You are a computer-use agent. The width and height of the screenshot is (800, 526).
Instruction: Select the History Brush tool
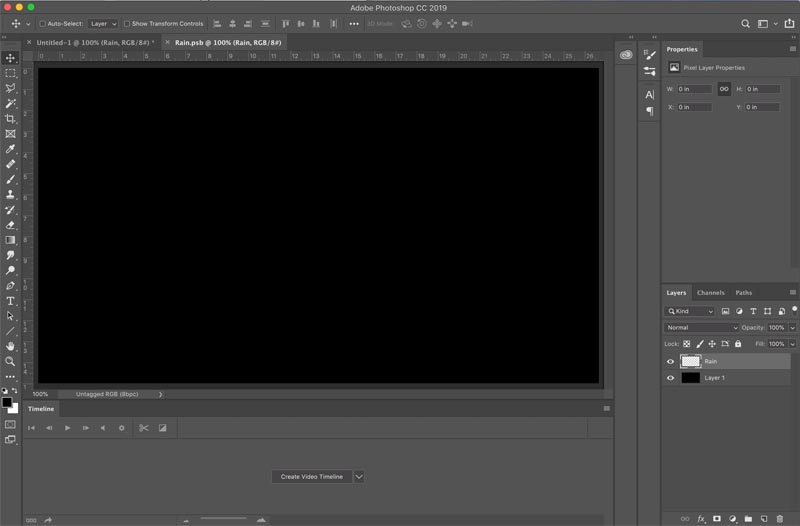click(10, 210)
